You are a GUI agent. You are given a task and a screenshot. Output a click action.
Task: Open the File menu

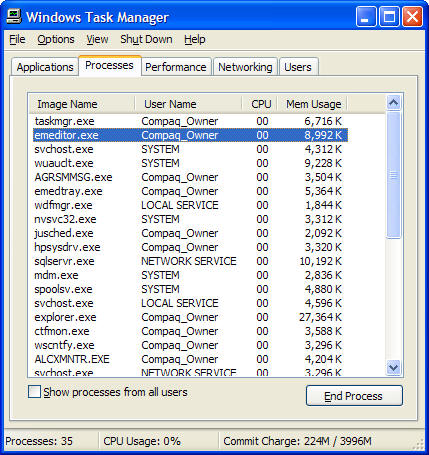[x=17, y=39]
